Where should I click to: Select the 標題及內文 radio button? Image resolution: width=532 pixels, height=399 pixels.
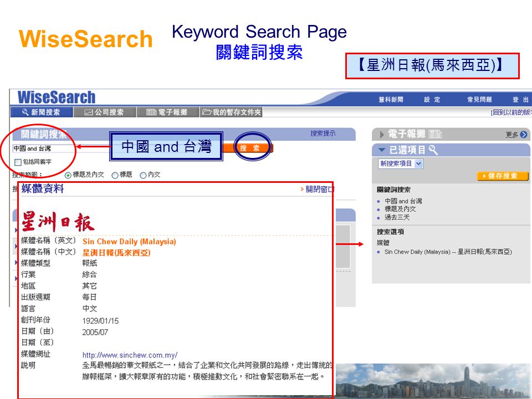click(x=68, y=175)
